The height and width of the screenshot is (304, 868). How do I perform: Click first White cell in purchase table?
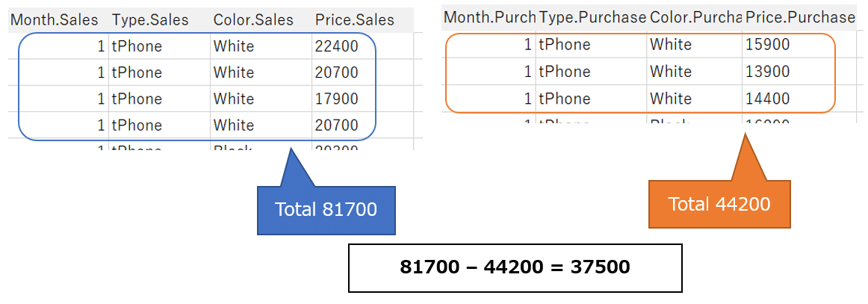tap(694, 44)
